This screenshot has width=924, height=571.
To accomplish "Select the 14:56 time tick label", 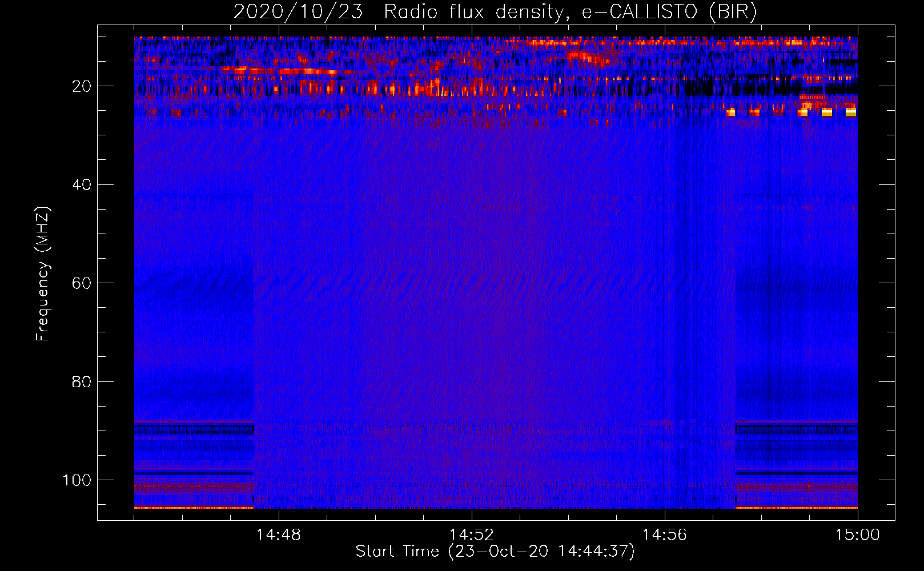I will pos(664,534).
